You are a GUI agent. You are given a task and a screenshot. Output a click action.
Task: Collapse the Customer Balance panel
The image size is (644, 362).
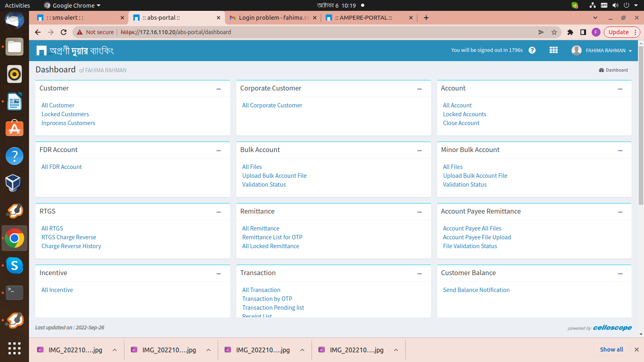(620, 274)
